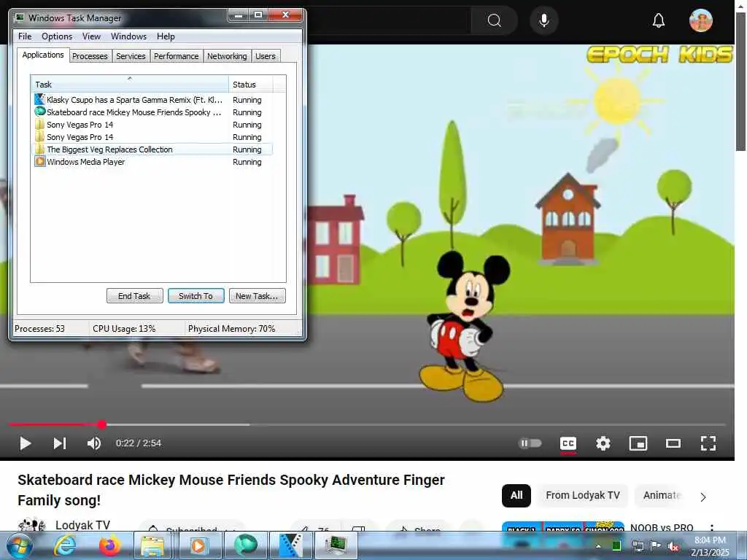Launch Internet Explorer from taskbar
This screenshot has width=747, height=560.
coord(65,545)
